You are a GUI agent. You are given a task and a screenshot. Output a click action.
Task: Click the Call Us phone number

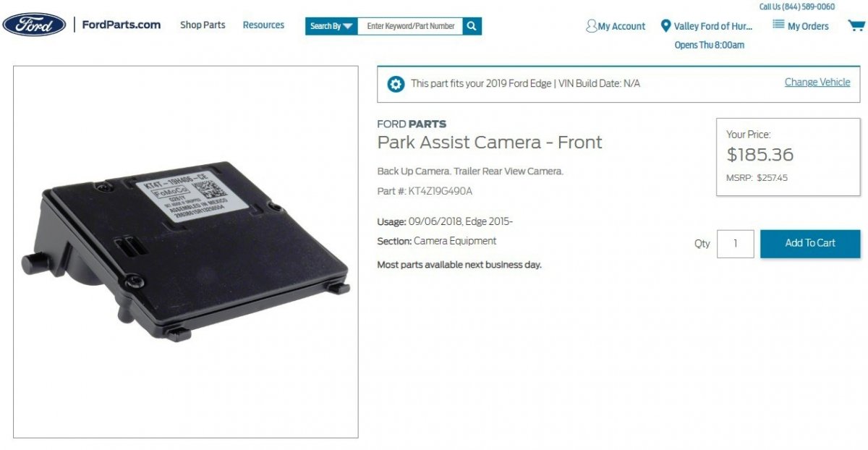(x=797, y=7)
